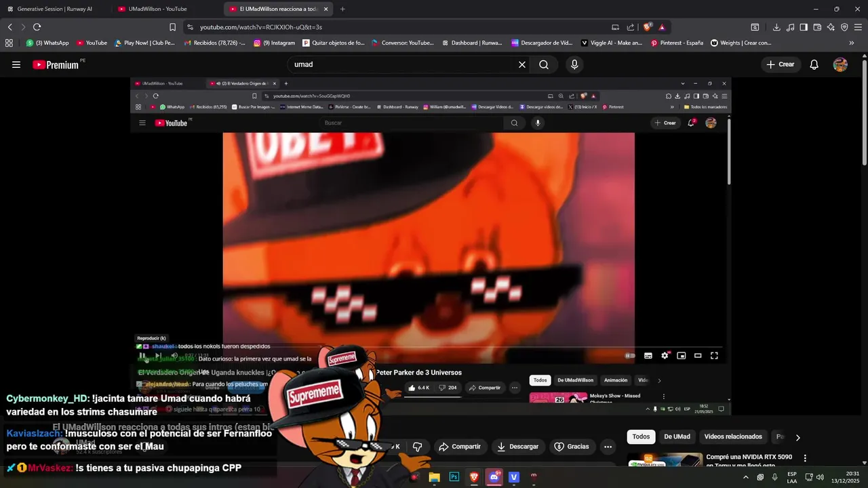Click the Descargar button

tap(517, 447)
